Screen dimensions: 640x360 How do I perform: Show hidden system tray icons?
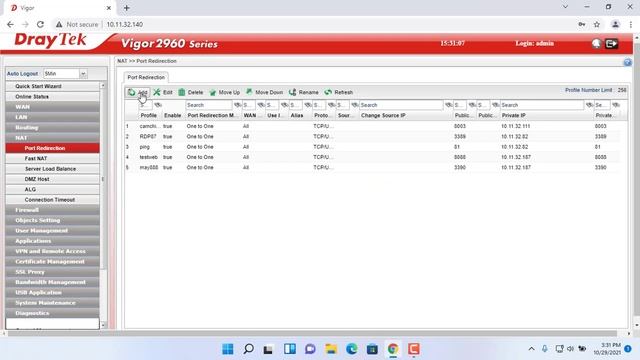tap(531, 349)
